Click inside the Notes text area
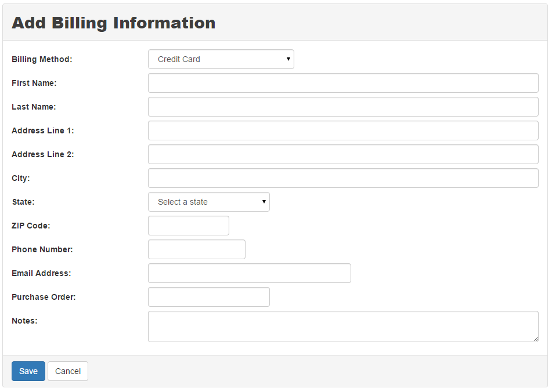Viewport: 552px width, 392px height. (x=343, y=326)
